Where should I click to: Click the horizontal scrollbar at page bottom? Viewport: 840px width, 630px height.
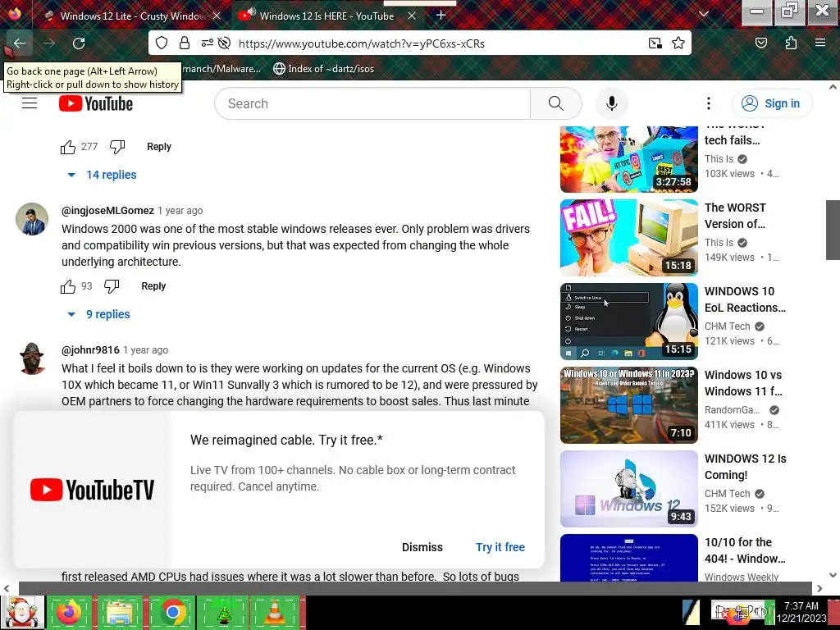coord(415,588)
